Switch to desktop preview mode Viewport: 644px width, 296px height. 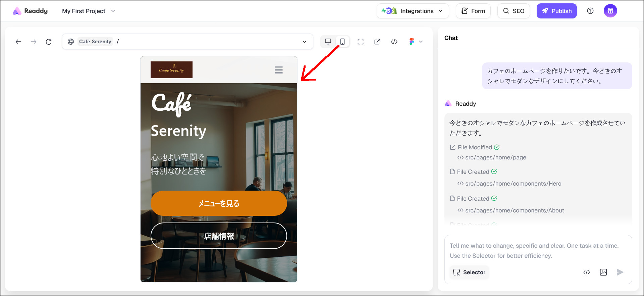click(x=328, y=42)
